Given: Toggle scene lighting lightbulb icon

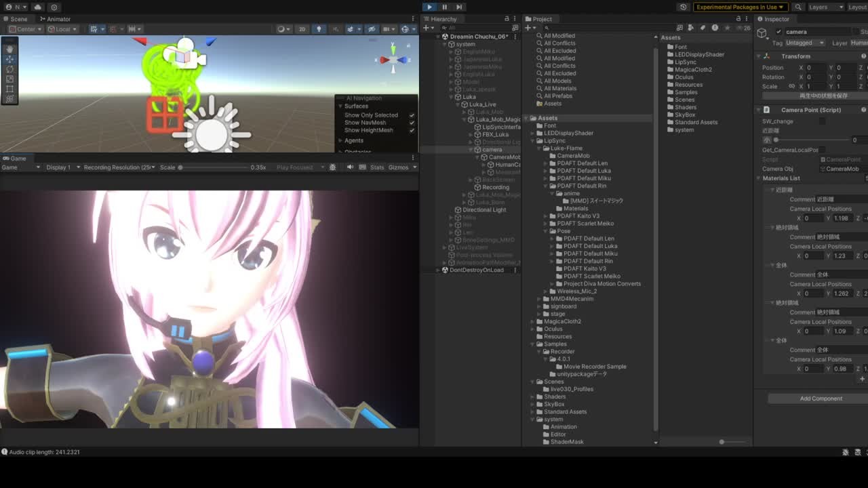Looking at the screenshot, I should coord(319,29).
